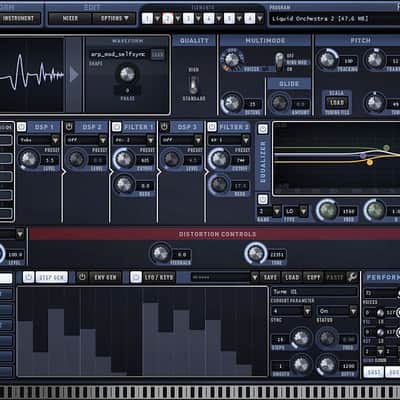
Task: Click the green EQ band node
Action: point(386,147)
